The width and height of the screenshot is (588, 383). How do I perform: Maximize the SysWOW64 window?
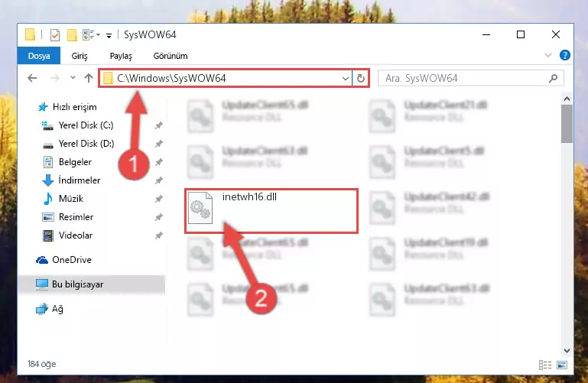pos(521,35)
